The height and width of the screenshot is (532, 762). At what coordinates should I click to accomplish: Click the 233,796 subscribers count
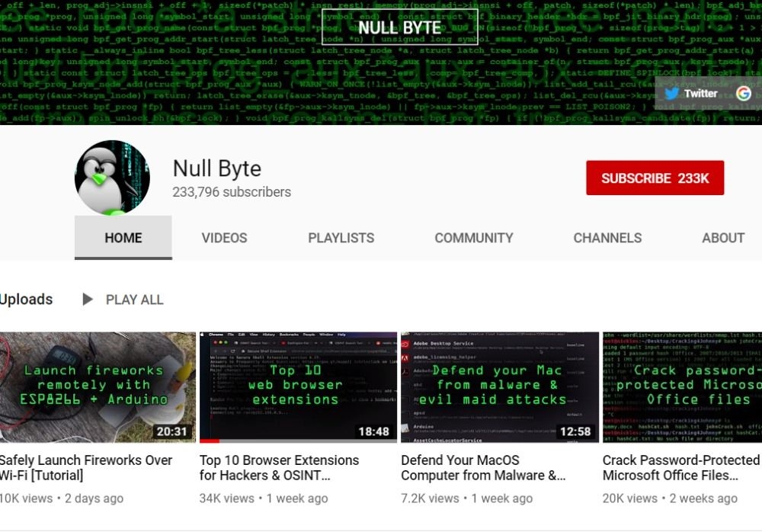pos(232,192)
